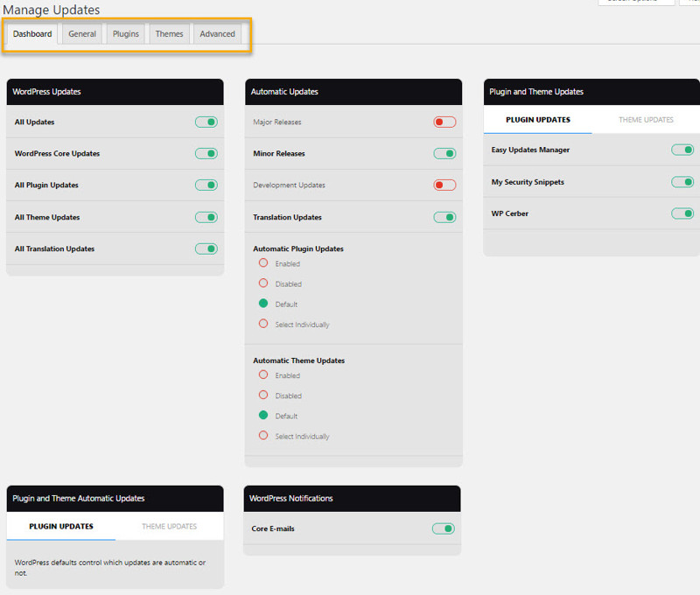Enable Development Updates

coord(444,185)
